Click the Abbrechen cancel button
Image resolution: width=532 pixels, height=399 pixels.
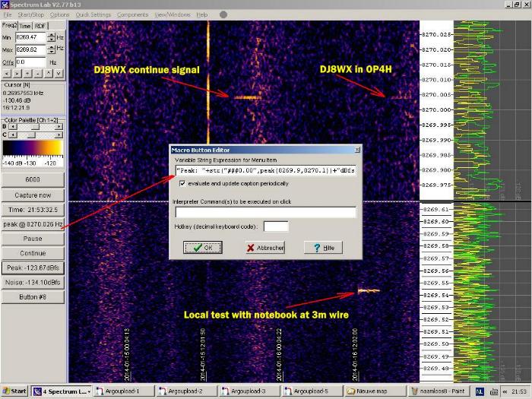click(264, 248)
